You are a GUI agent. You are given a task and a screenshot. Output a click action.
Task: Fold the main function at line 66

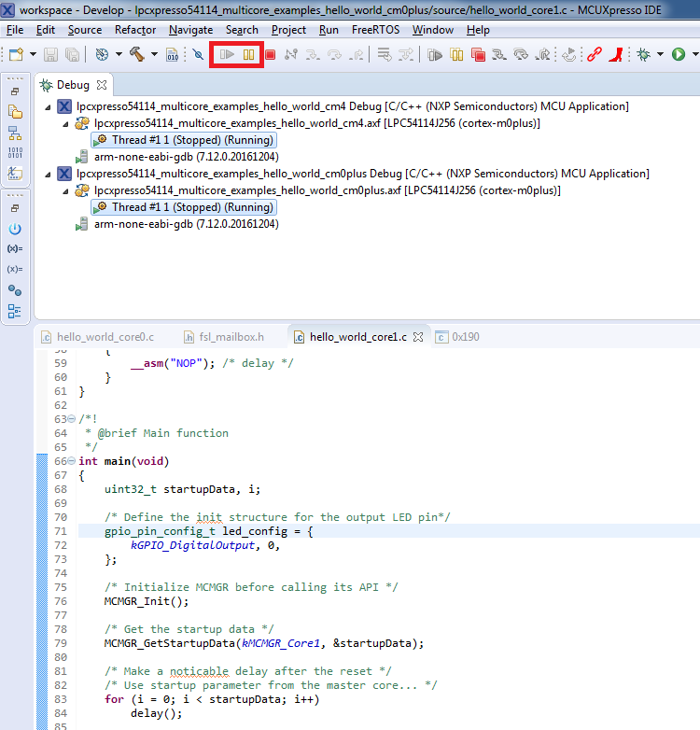pos(72,461)
